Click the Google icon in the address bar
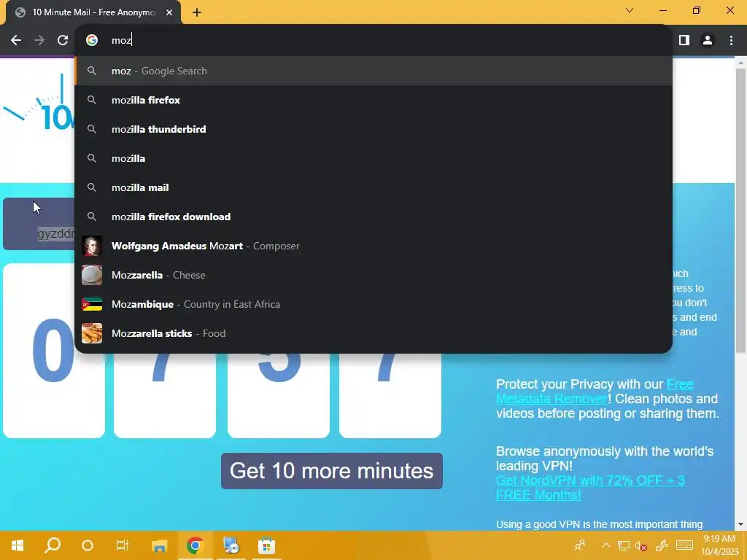747x560 pixels. [x=92, y=41]
